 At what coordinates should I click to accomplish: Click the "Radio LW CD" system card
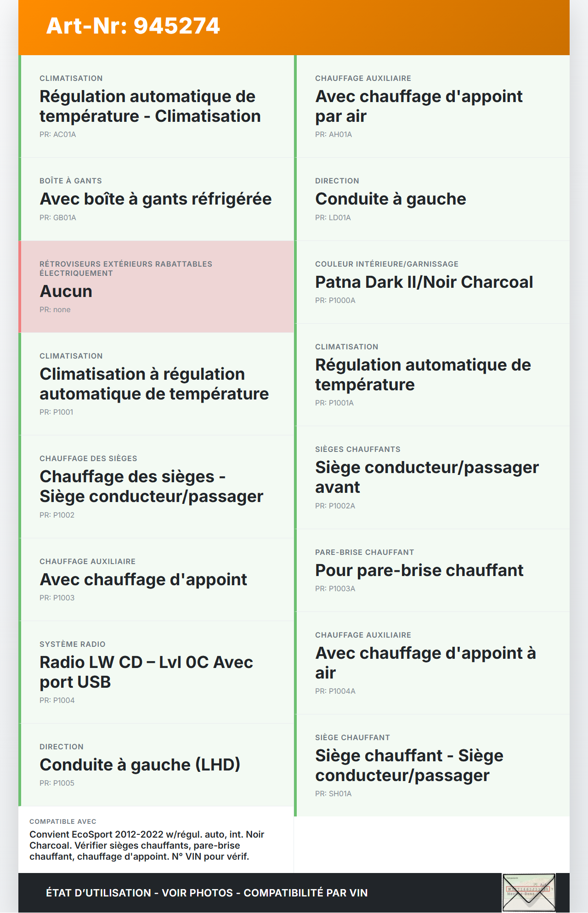(156, 672)
